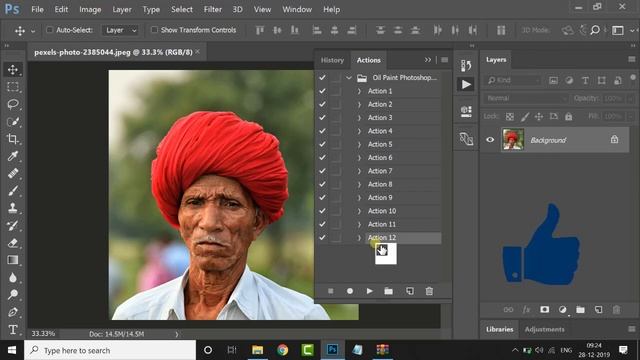Click Background layer thumbnail
The image size is (640, 360).
click(513, 140)
